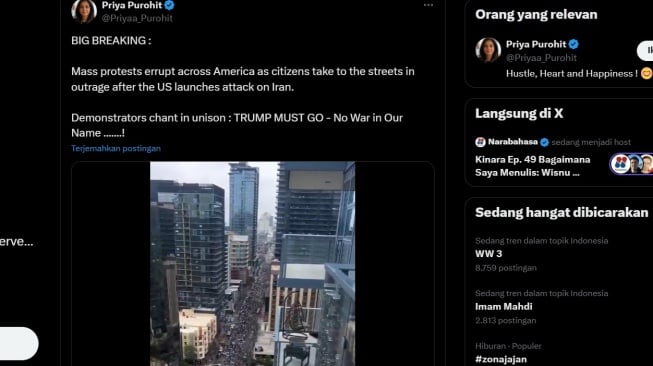Click the white rounded button at left edge
653x366 pixels.
click(x=19, y=344)
